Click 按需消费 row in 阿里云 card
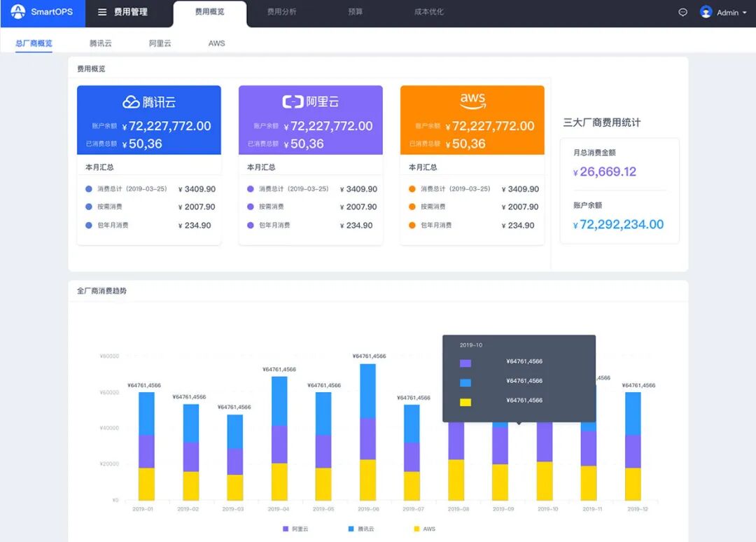Viewport: 756px width, 542px height. click(x=312, y=207)
